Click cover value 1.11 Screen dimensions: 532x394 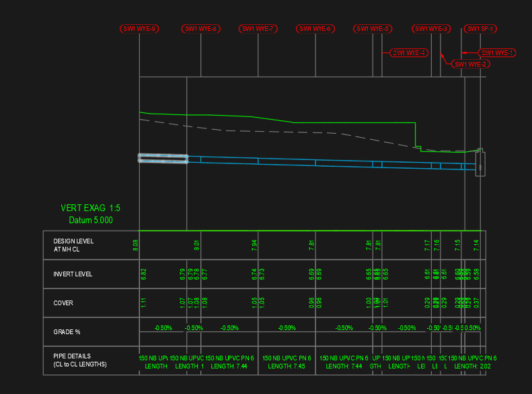(143, 303)
